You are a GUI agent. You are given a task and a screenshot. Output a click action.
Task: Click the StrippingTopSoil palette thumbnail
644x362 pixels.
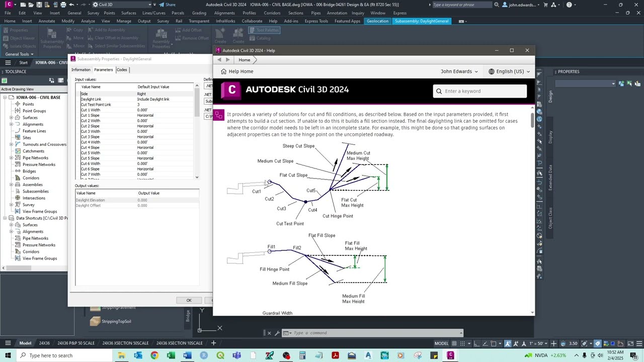point(95,321)
